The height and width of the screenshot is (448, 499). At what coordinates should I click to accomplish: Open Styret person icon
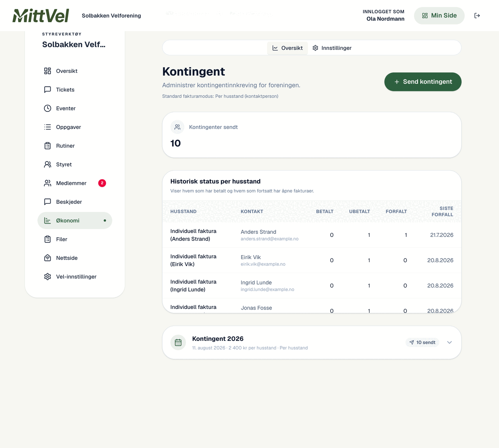[x=48, y=164]
